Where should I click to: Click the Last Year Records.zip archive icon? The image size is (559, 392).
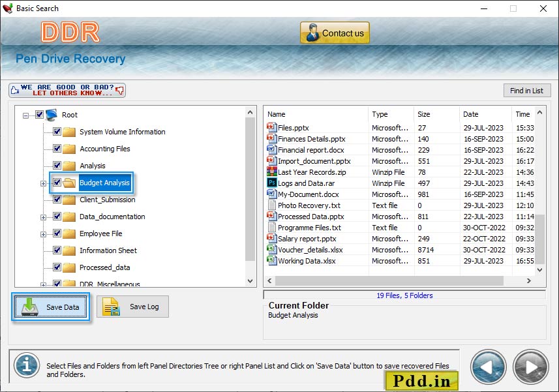[x=271, y=172]
